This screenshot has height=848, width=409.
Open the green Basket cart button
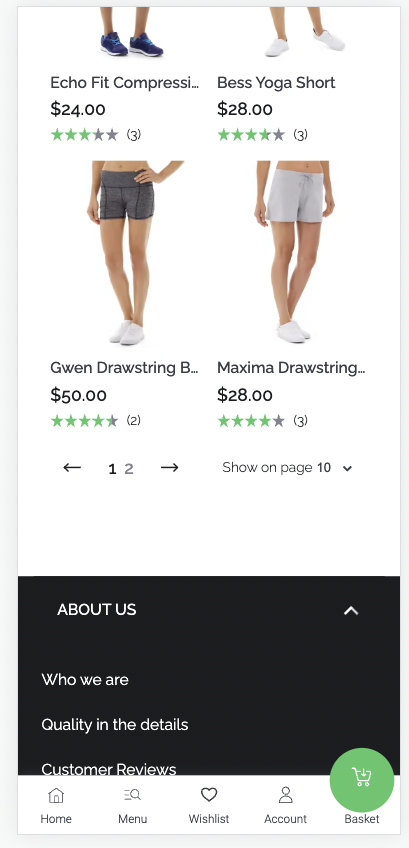(x=362, y=780)
